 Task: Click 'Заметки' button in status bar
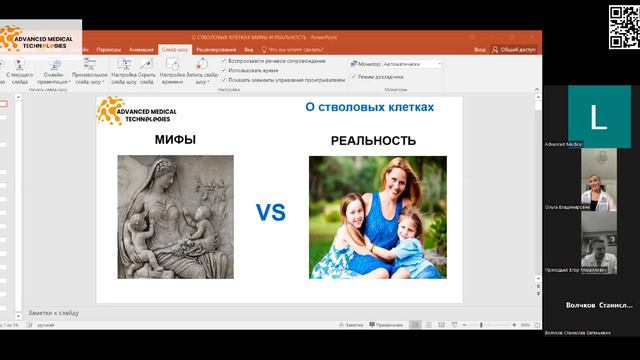(351, 325)
